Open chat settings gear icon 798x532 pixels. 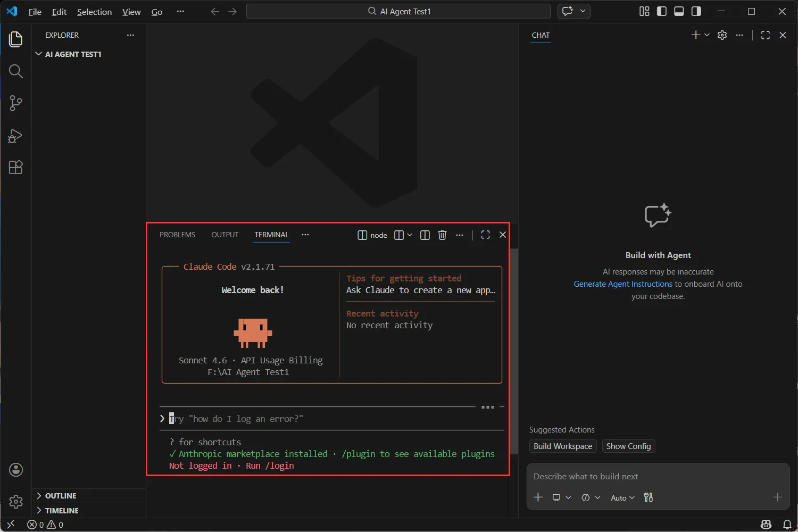pos(722,35)
